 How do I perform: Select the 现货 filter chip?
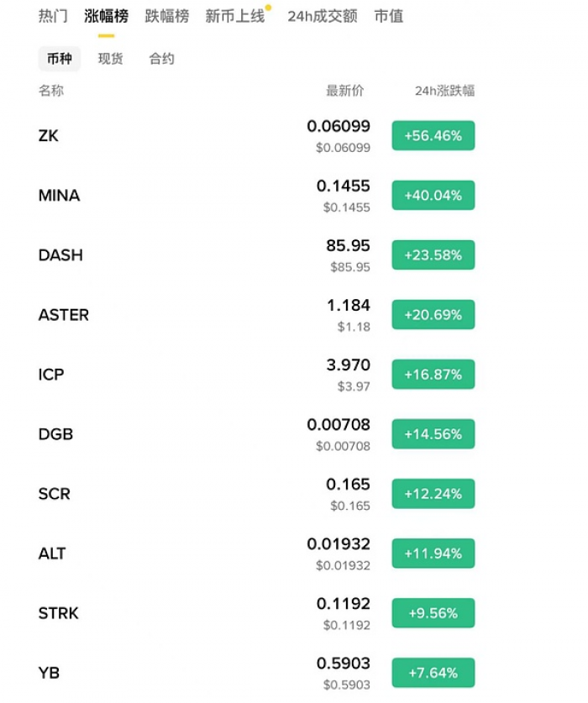[x=110, y=59]
